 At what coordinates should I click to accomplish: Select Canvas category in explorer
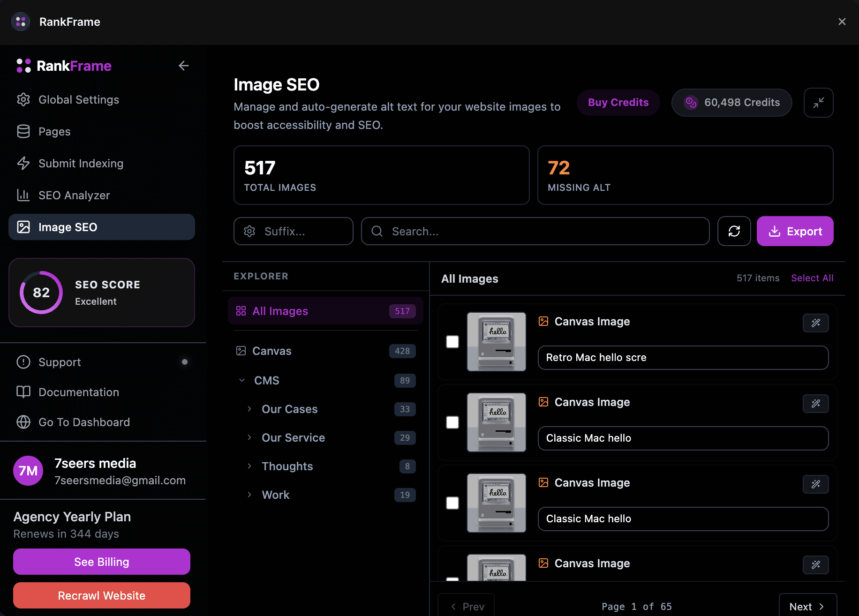(x=325, y=351)
